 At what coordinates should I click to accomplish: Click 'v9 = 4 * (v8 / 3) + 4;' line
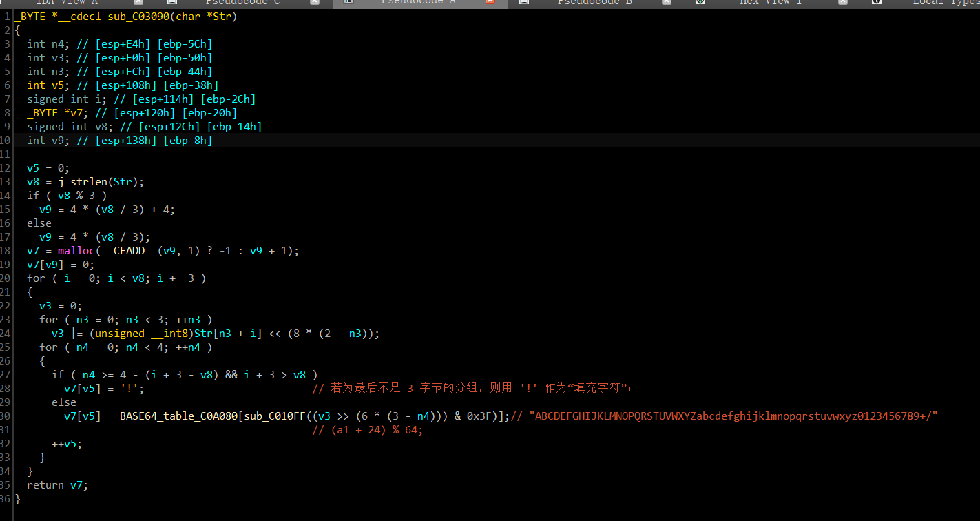click(107, 210)
